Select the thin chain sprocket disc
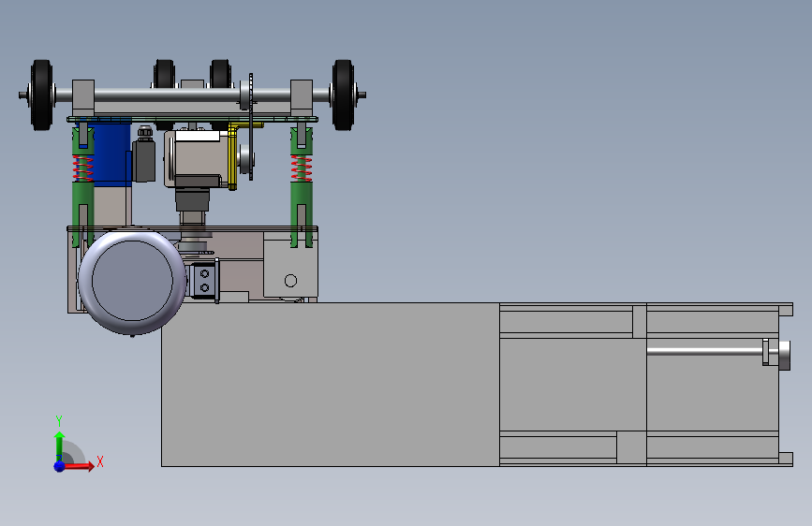Screen dimensions: 812x526 (251, 127)
